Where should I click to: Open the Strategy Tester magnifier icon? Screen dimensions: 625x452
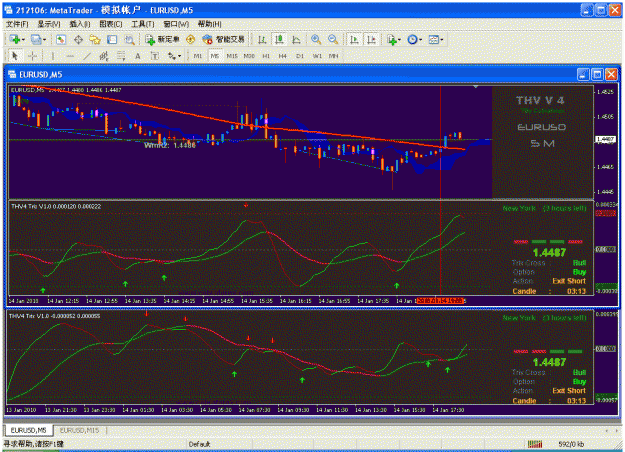click(x=129, y=39)
